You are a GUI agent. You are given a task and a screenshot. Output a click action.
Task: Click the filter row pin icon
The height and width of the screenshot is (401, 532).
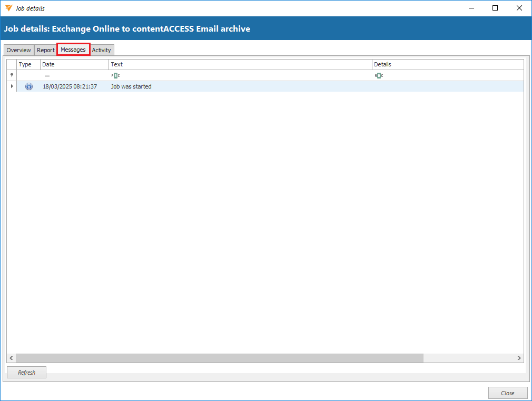coord(12,75)
